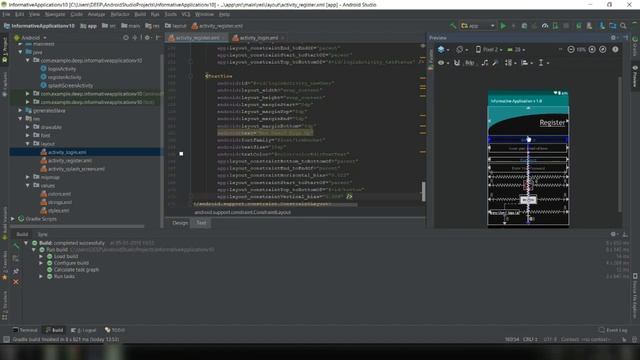Screen dimensions: 640x360
Task: Open the Window menu
Action: [x=204, y=14]
